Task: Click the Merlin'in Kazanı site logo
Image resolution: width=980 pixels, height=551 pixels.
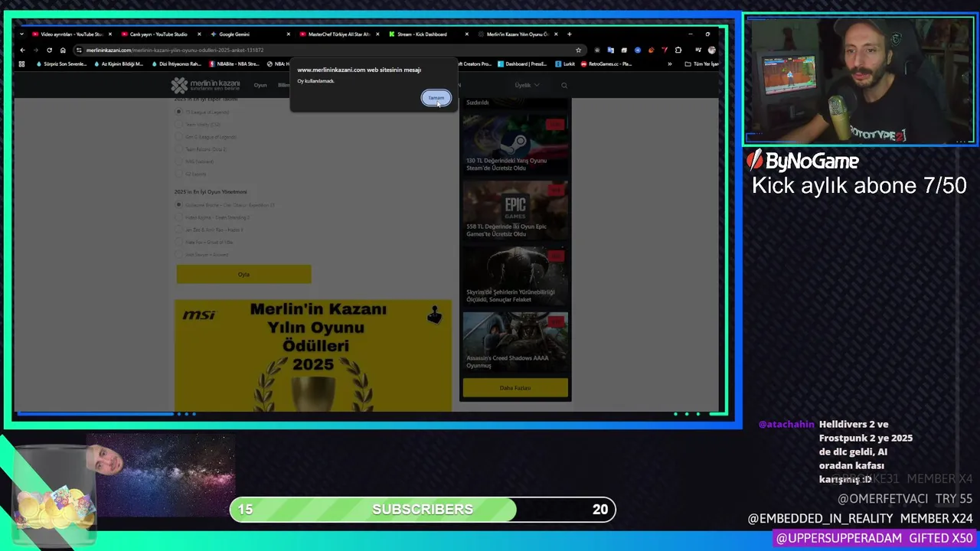Action: (x=205, y=85)
